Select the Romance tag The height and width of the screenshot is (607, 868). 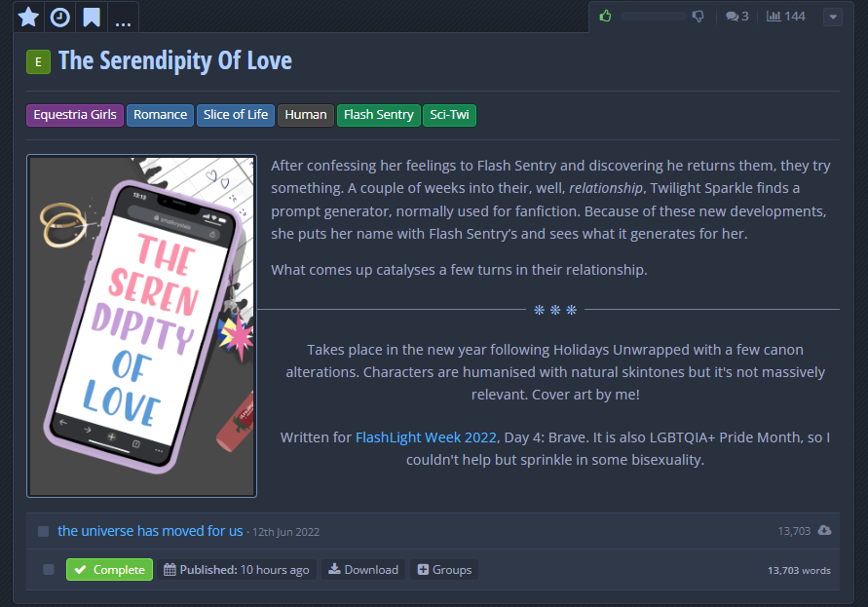coord(160,115)
